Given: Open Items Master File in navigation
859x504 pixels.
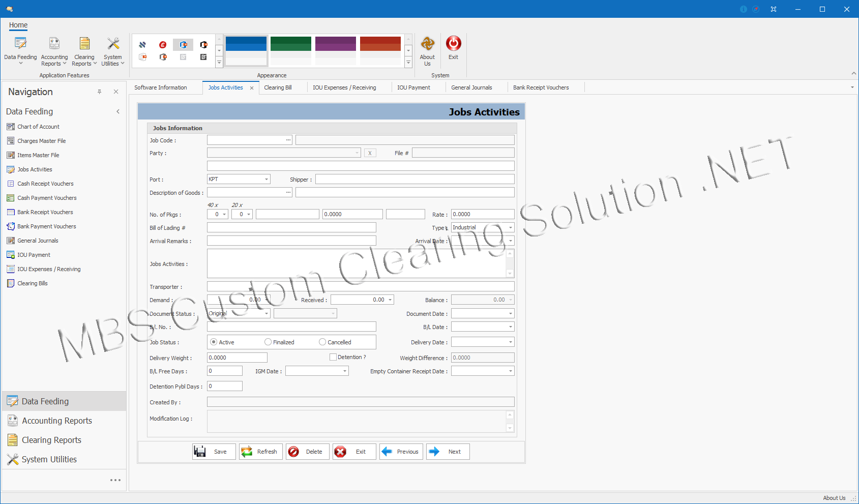Looking at the screenshot, I should 38,155.
